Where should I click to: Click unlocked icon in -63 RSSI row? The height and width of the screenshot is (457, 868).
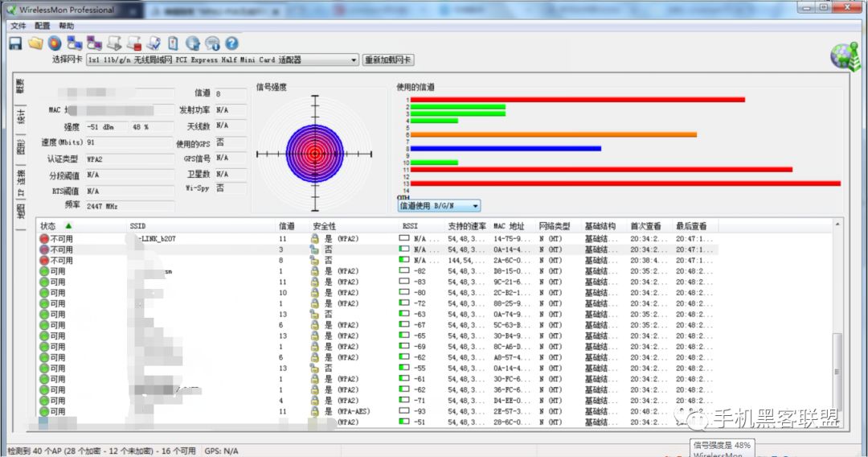(314, 314)
